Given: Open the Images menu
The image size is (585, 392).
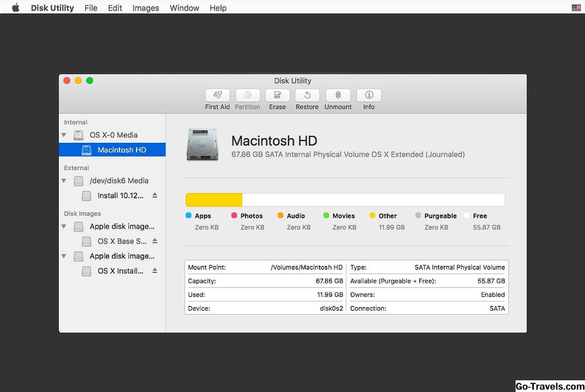Looking at the screenshot, I should point(145,8).
